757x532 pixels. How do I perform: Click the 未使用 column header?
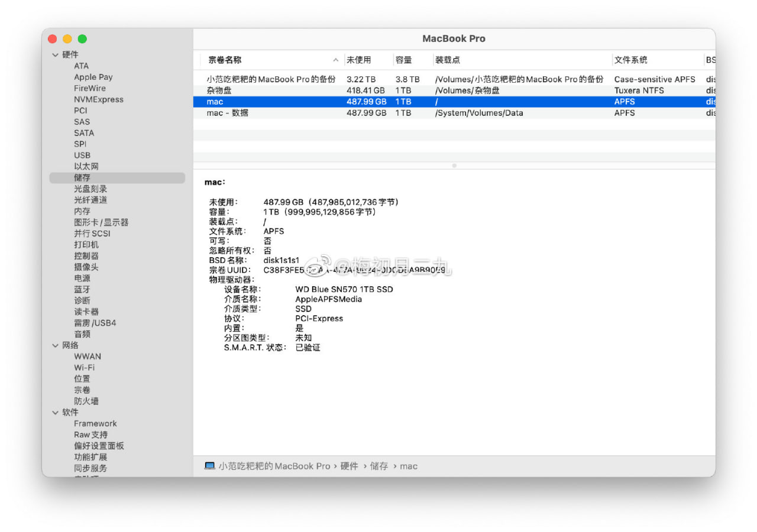point(368,60)
